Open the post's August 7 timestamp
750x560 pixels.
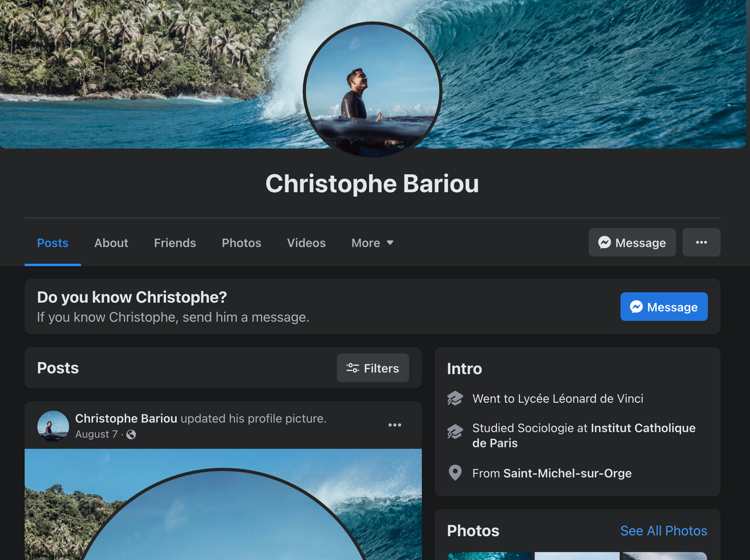(97, 434)
